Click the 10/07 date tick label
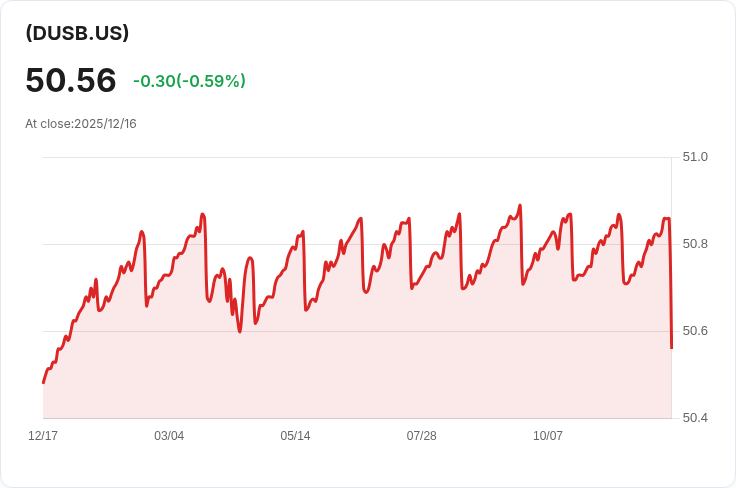This screenshot has width=736, height=488. pos(547,436)
